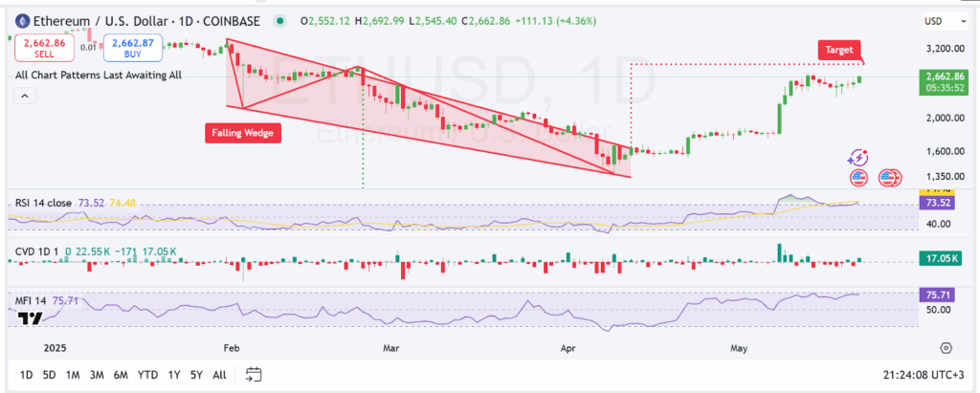Screen dimensions: 980x393
Task: Click the All Chart Patterns indicator label
Action: point(99,75)
